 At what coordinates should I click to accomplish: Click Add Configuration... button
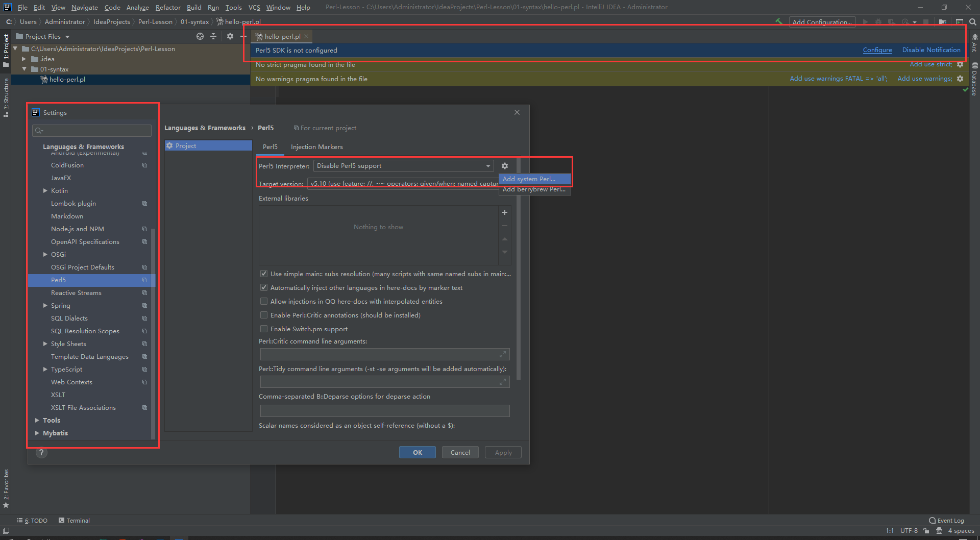822,22
